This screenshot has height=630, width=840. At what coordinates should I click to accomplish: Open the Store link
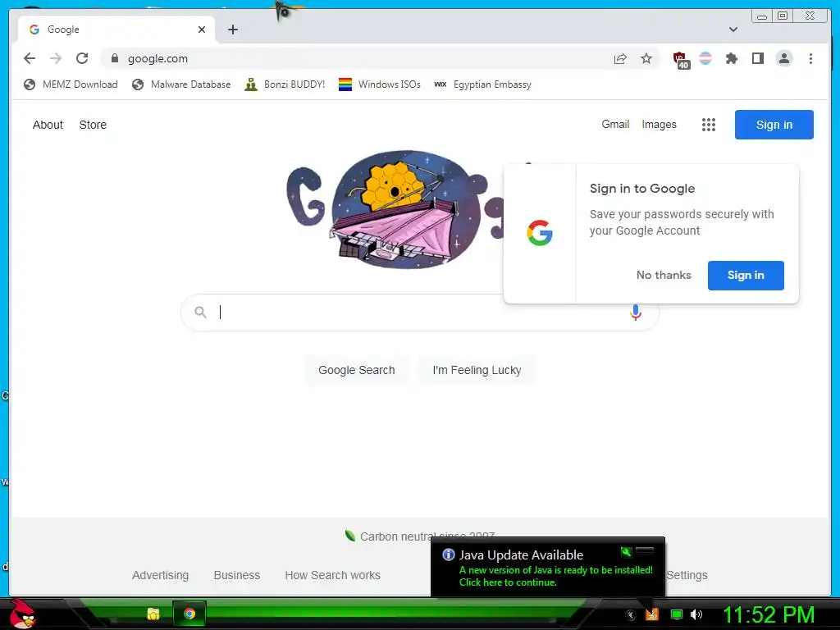(x=93, y=125)
